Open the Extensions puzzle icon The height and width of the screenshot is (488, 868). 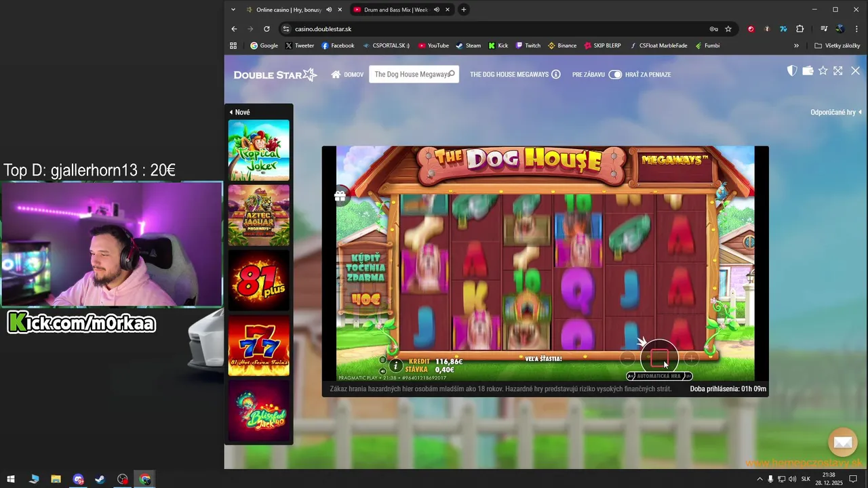point(800,29)
